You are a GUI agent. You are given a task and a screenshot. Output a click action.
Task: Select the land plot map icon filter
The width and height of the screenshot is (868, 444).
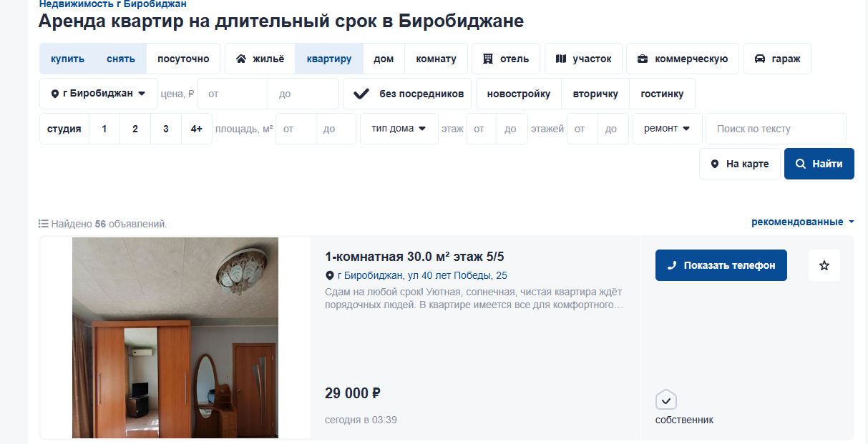pos(561,59)
